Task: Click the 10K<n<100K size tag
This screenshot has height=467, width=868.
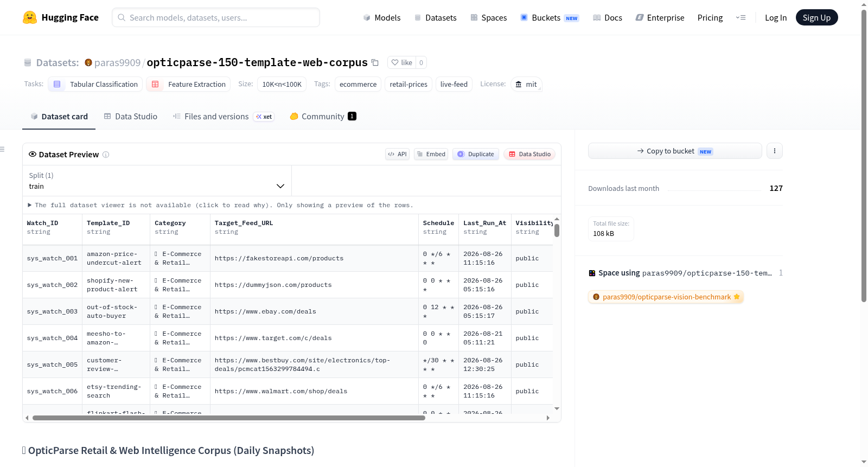Action: [x=282, y=84]
